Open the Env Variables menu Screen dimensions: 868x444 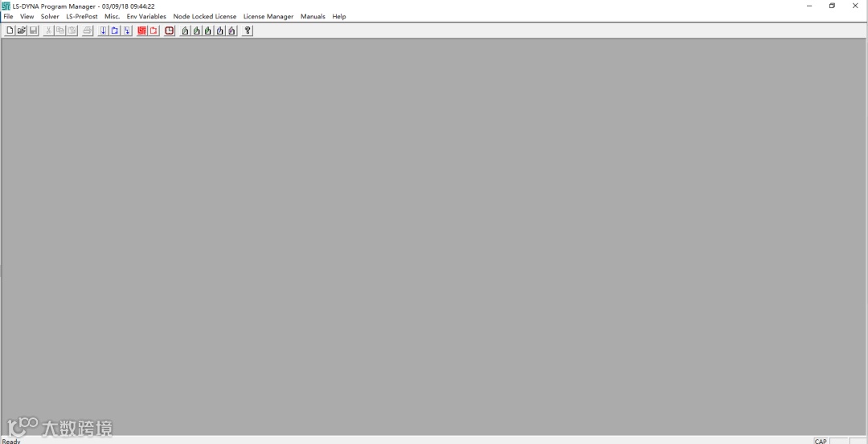[146, 17]
